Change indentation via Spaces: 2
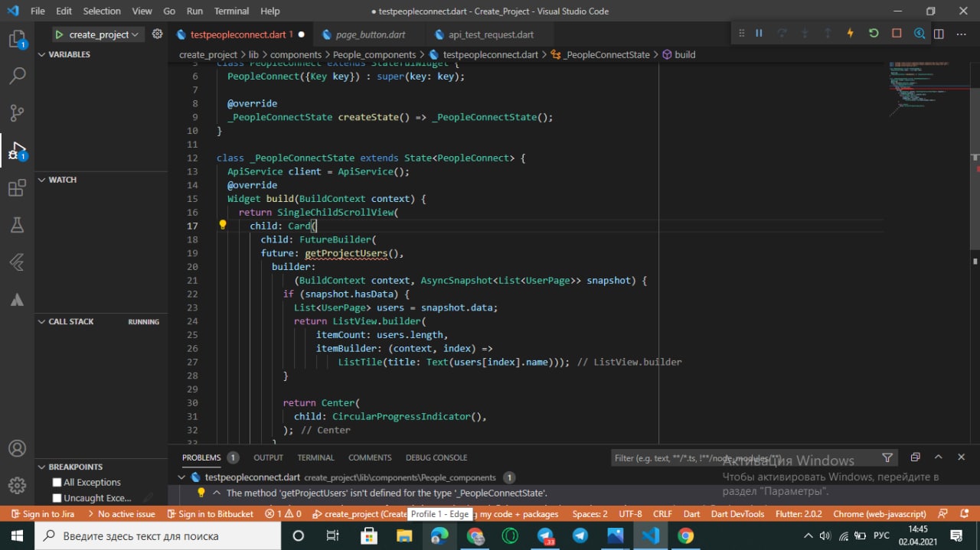Screen dimensions: 980x550 [x=590, y=514]
